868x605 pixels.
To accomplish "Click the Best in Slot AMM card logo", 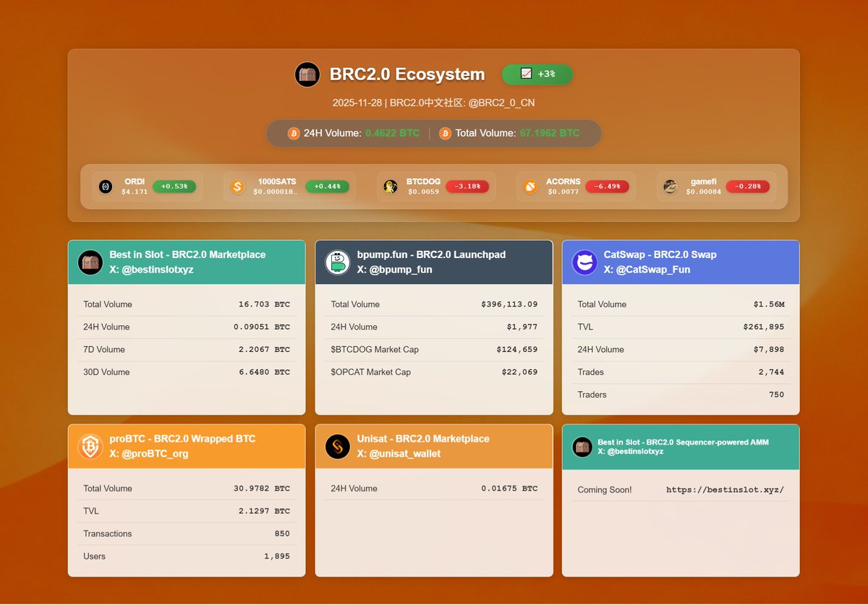I will [582, 447].
